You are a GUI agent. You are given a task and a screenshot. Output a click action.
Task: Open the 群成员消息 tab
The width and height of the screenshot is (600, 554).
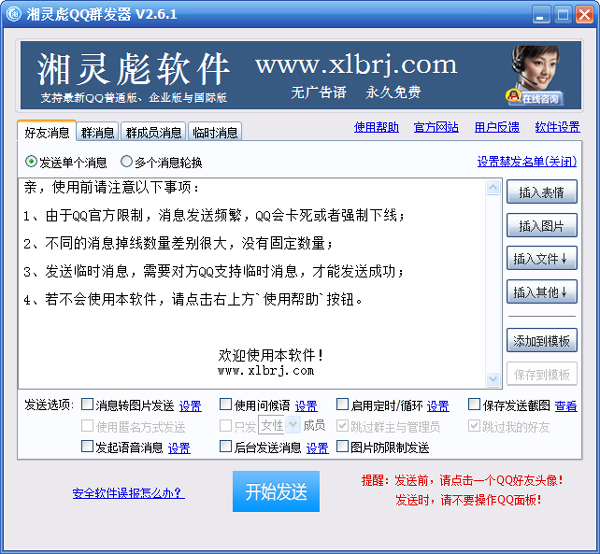click(x=153, y=132)
